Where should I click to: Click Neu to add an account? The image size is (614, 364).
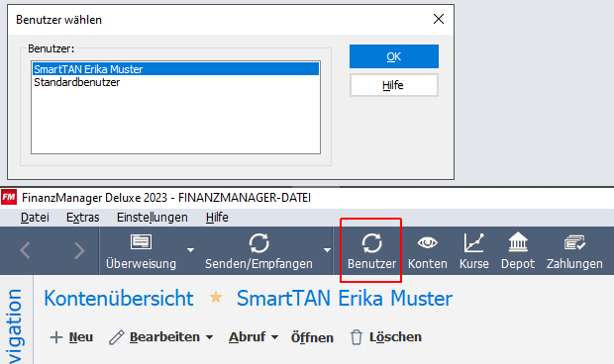pos(71,337)
